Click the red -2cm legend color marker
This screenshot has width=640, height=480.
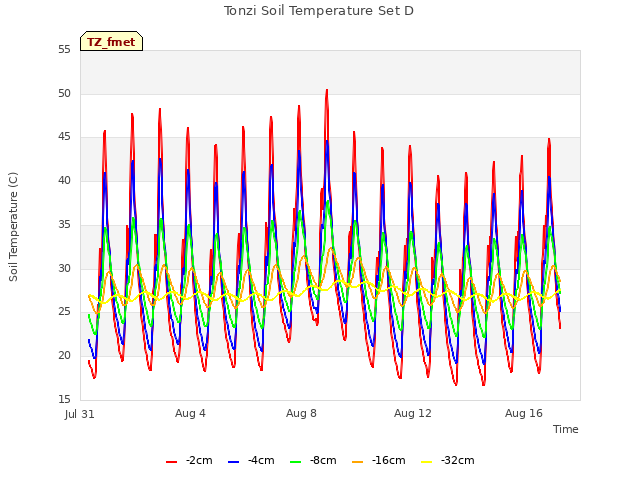coord(171,462)
